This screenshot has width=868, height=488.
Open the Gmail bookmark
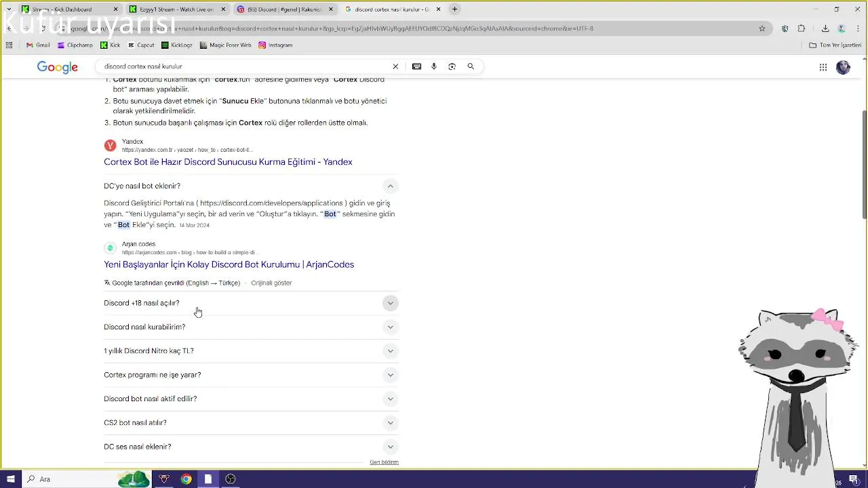click(x=38, y=45)
